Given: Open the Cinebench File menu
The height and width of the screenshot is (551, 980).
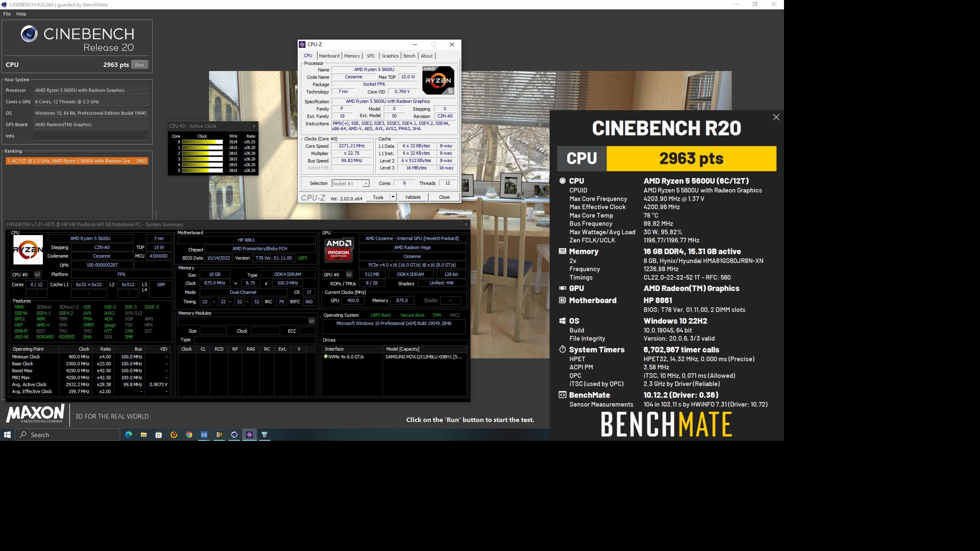Looking at the screenshot, I should click(7, 14).
